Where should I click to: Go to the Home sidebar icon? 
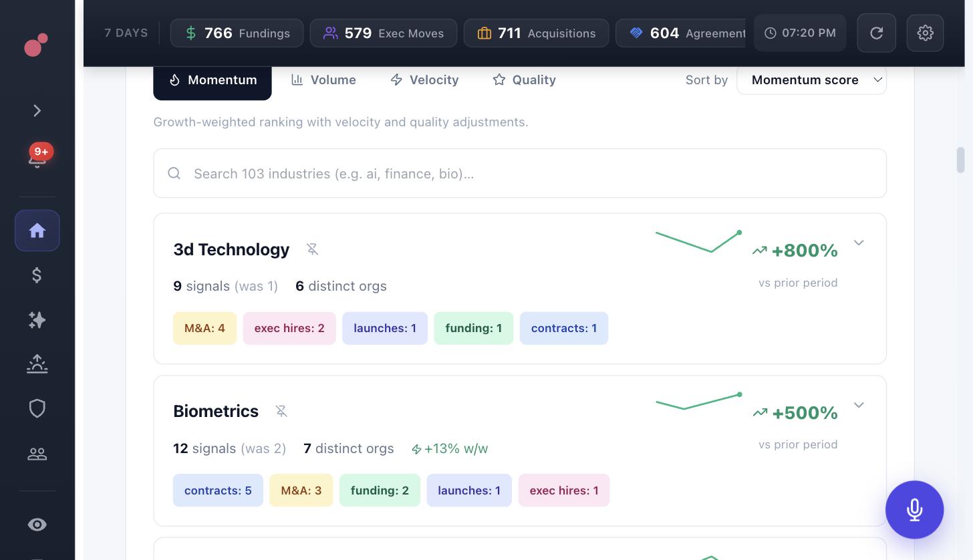[x=37, y=231]
